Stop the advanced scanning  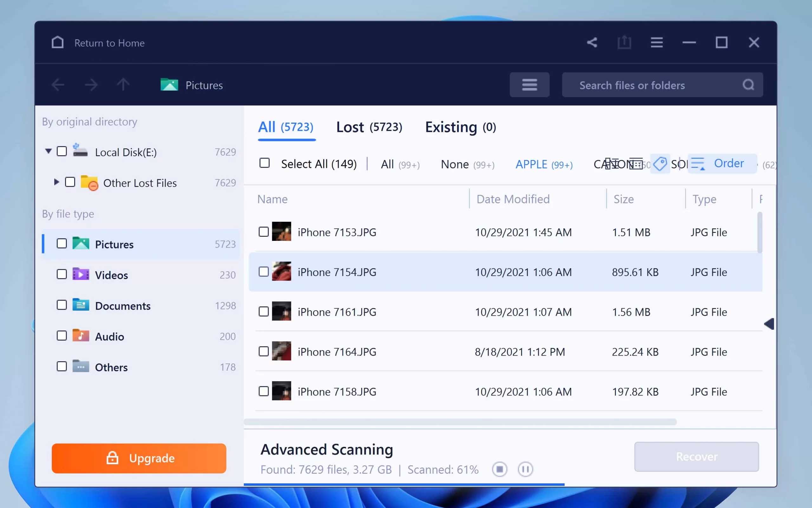[x=500, y=469]
